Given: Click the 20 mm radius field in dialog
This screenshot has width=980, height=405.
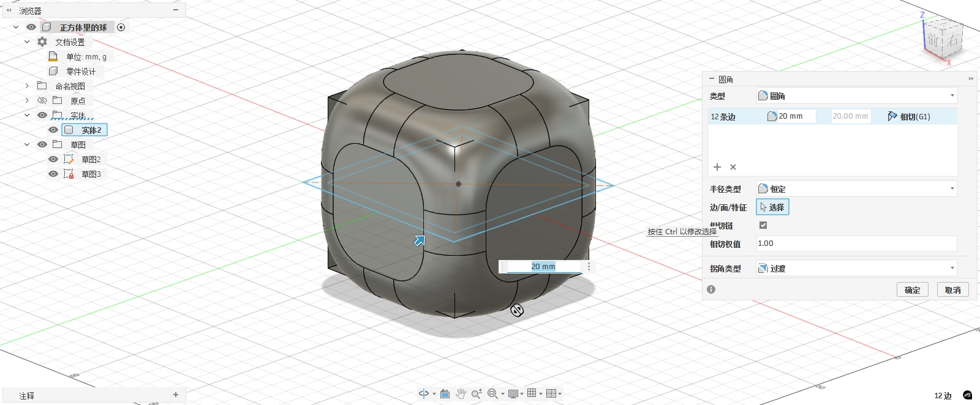Looking at the screenshot, I should click(x=796, y=116).
